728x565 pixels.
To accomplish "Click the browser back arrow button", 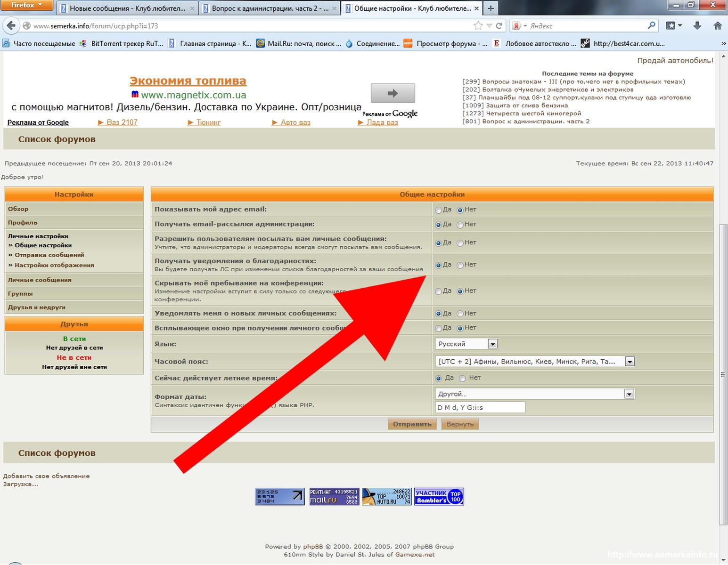I will coord(11,26).
